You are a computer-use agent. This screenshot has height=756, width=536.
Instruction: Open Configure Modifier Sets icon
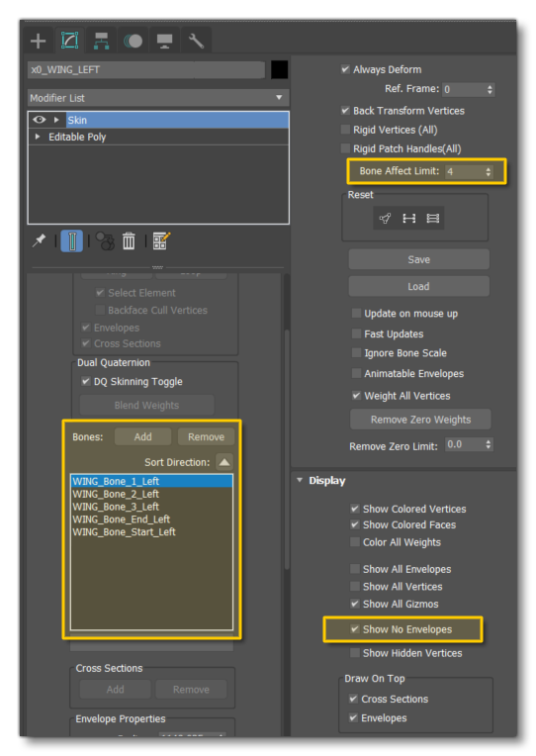point(161,240)
